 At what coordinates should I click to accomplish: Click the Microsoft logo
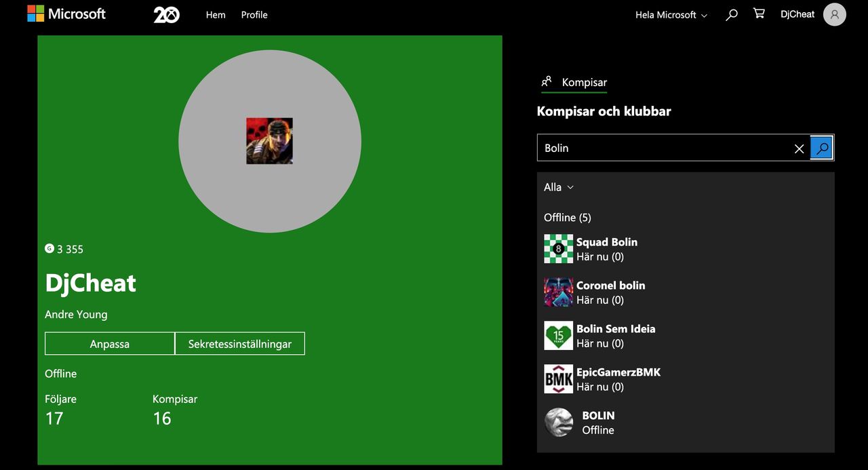click(x=66, y=14)
